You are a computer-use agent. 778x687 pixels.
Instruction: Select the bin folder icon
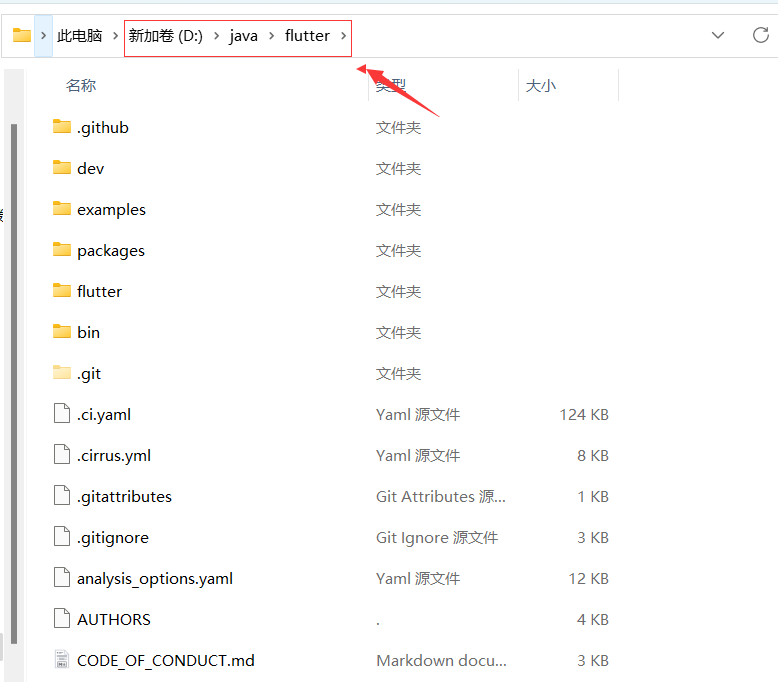(62, 331)
